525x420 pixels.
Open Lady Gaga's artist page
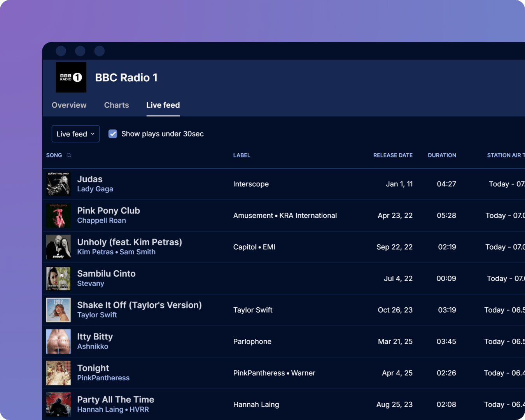tap(95, 189)
